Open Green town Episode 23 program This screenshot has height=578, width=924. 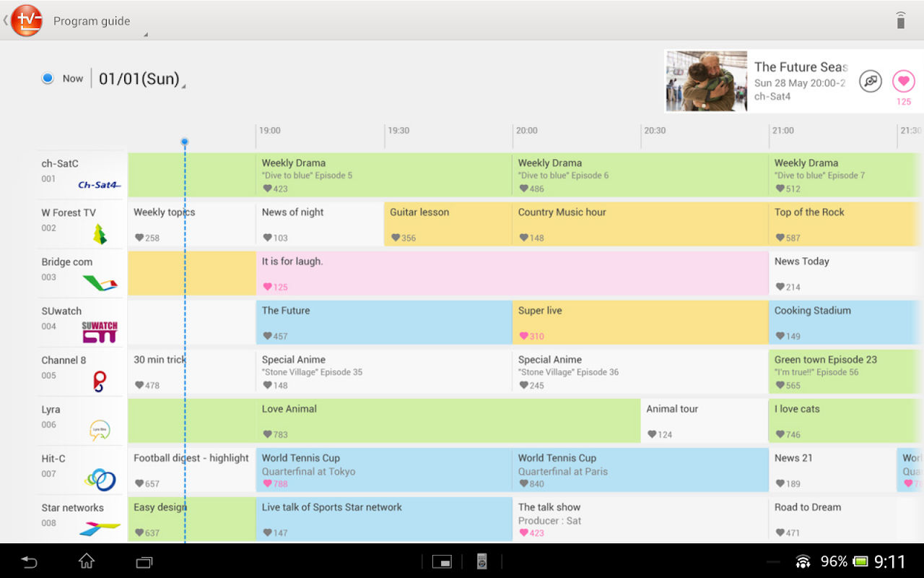tap(846, 371)
